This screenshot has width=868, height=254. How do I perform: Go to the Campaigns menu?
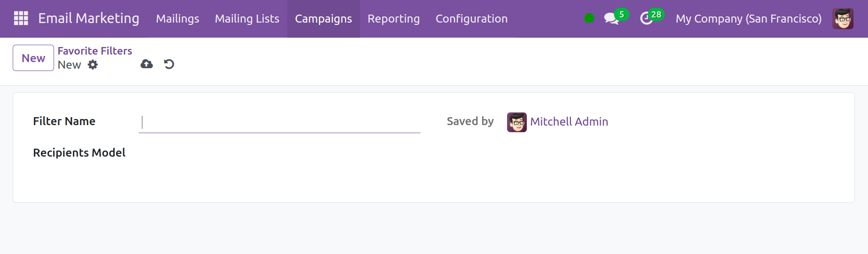tap(323, 19)
